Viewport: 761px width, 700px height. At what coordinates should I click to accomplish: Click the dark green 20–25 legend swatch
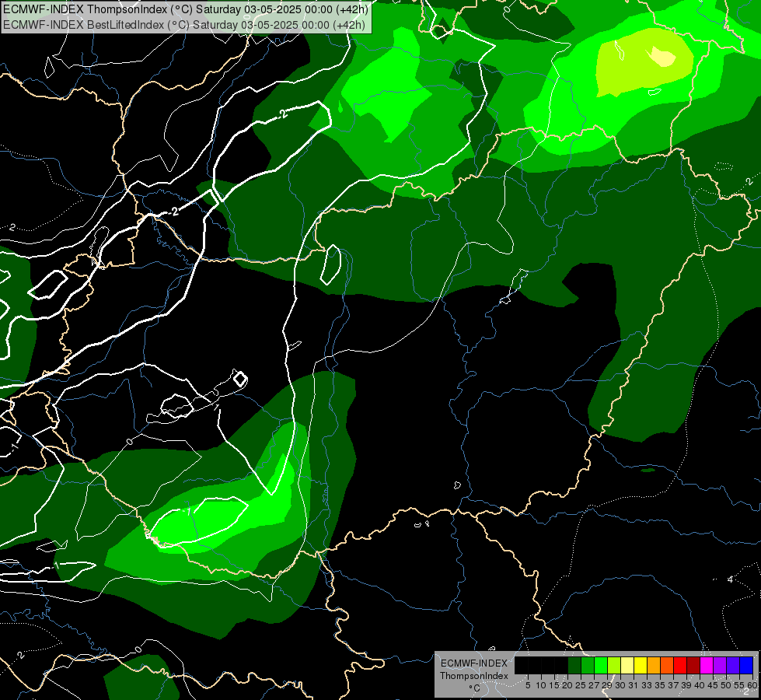pyautogui.click(x=574, y=665)
